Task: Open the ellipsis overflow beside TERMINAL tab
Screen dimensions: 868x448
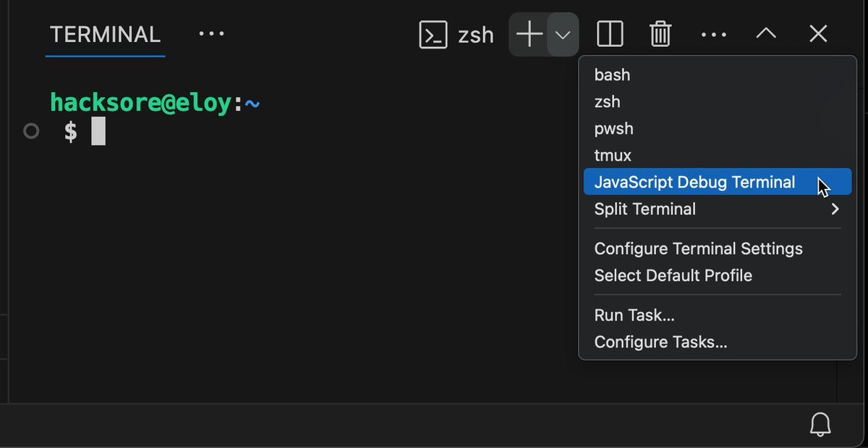Action: point(211,34)
